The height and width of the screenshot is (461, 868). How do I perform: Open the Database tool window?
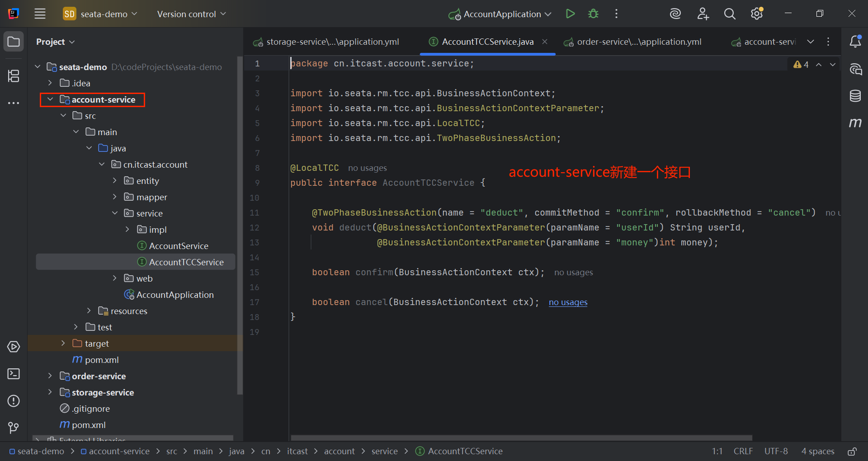pyautogui.click(x=855, y=96)
